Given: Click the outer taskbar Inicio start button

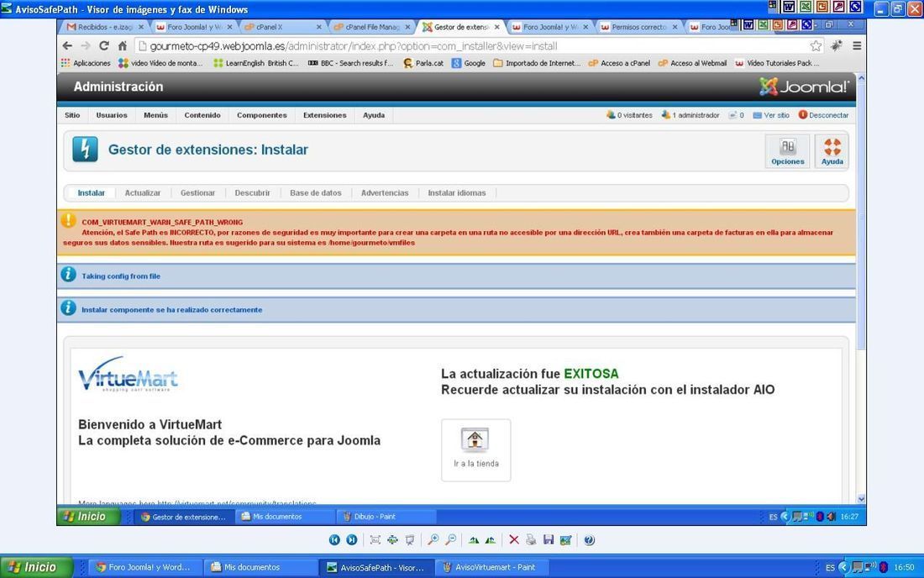Looking at the screenshot, I should point(36,567).
